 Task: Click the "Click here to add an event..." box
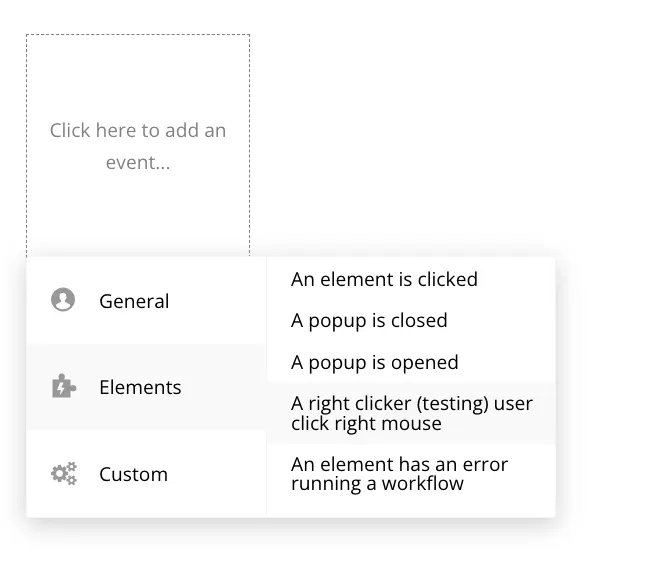(x=138, y=146)
